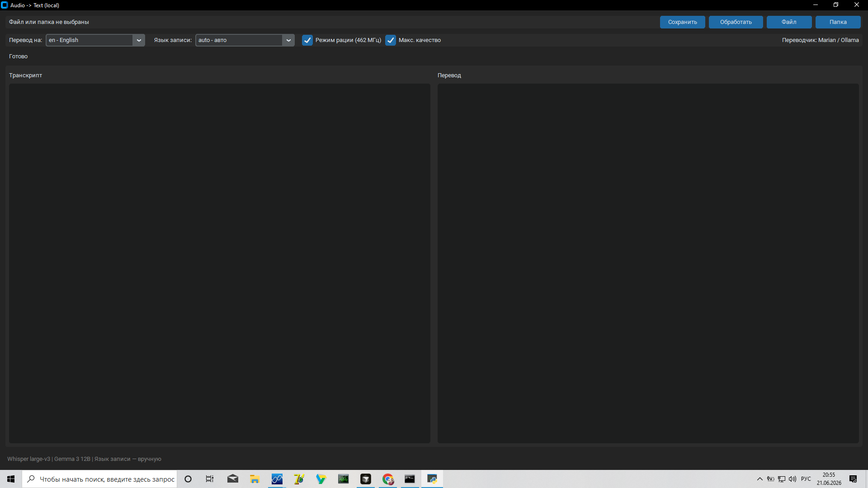Choose a folder via Папка button

coord(838,22)
